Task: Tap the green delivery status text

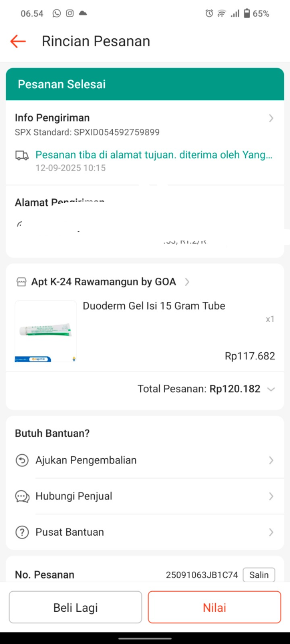Action: pyautogui.click(x=154, y=155)
